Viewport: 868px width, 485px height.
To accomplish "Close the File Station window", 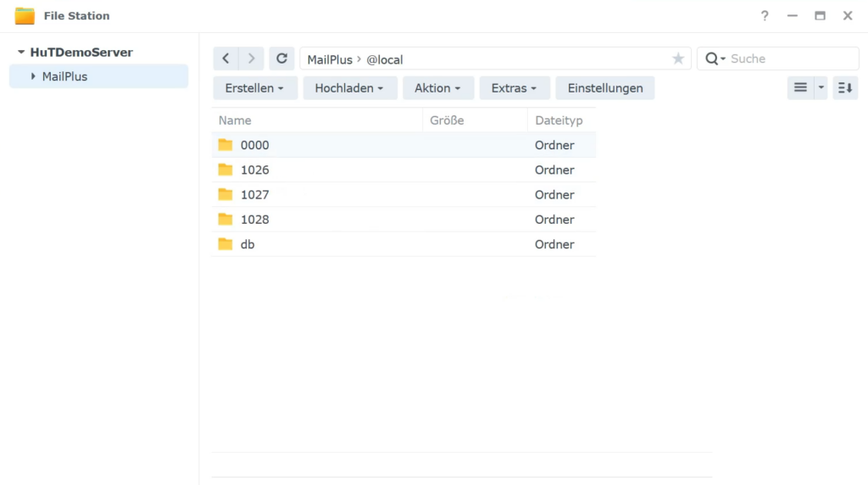I will (848, 15).
